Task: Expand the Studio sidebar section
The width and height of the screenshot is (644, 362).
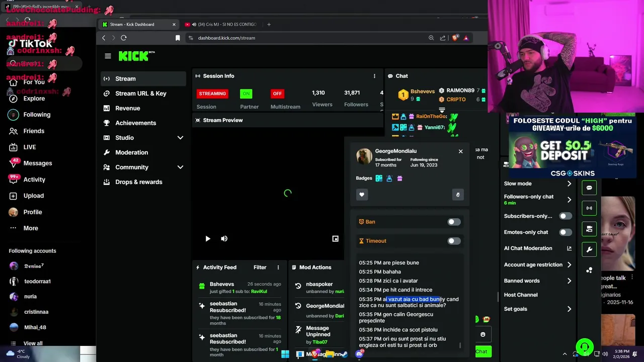Action: [x=180, y=138]
